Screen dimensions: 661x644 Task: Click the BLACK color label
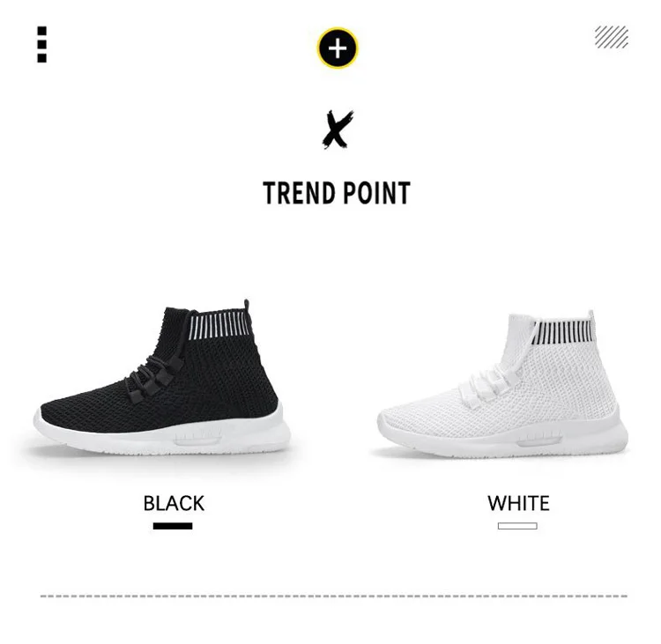[x=174, y=503]
